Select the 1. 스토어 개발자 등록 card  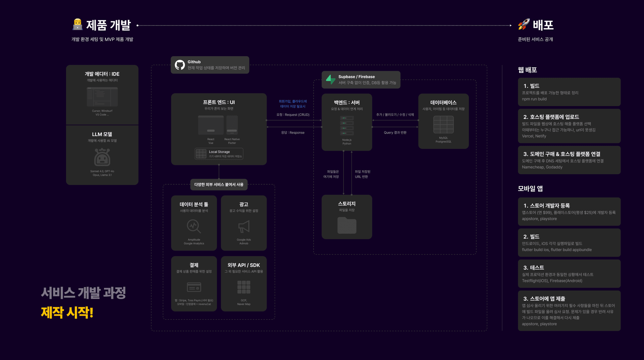(569, 212)
